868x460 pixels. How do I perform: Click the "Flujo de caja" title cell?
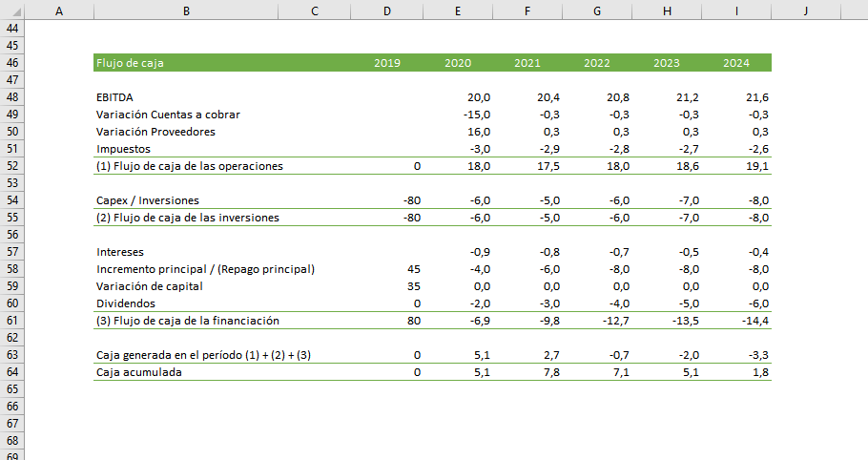130,63
